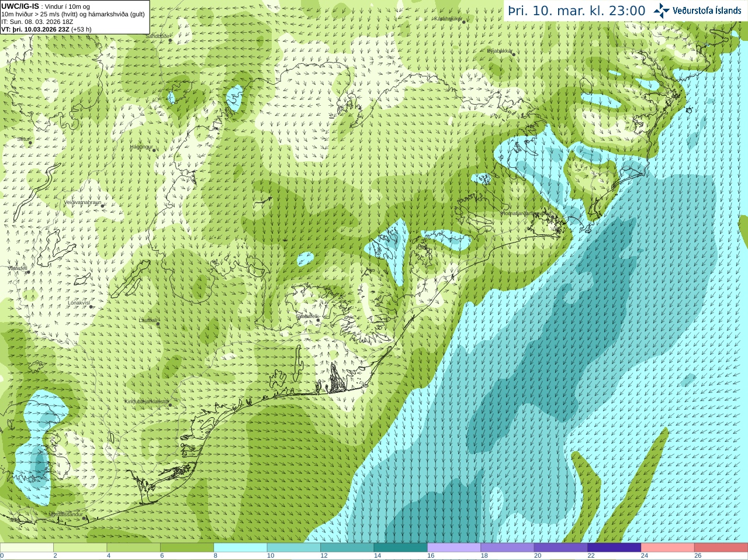Select the (+53 h) forecast offset text
This screenshot has width=748, height=560.
point(81,29)
